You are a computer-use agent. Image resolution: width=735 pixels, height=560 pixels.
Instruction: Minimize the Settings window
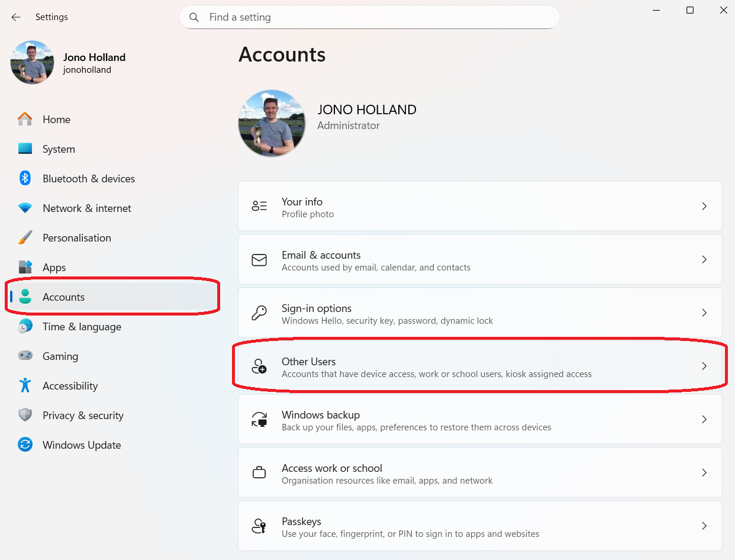[x=656, y=10]
